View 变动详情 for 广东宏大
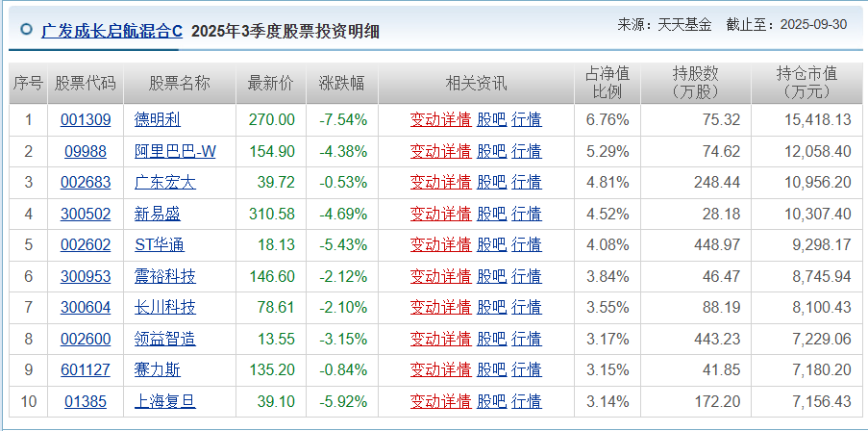Image resolution: width=868 pixels, height=431 pixels. (x=440, y=182)
